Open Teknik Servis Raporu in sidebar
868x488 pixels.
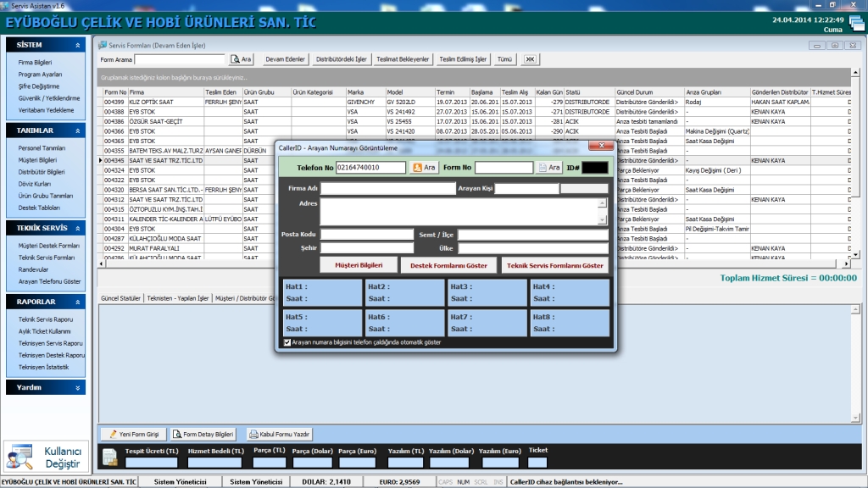pyautogui.click(x=46, y=319)
